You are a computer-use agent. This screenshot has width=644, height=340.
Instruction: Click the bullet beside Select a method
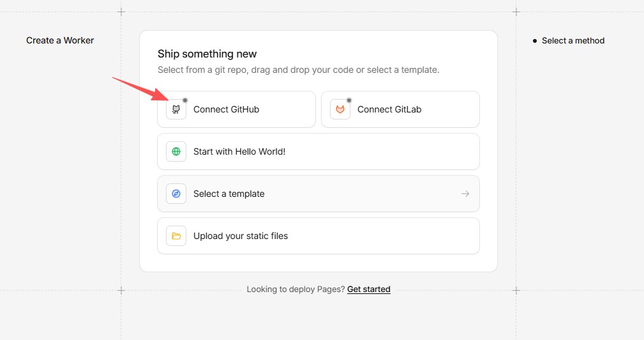[535, 41]
